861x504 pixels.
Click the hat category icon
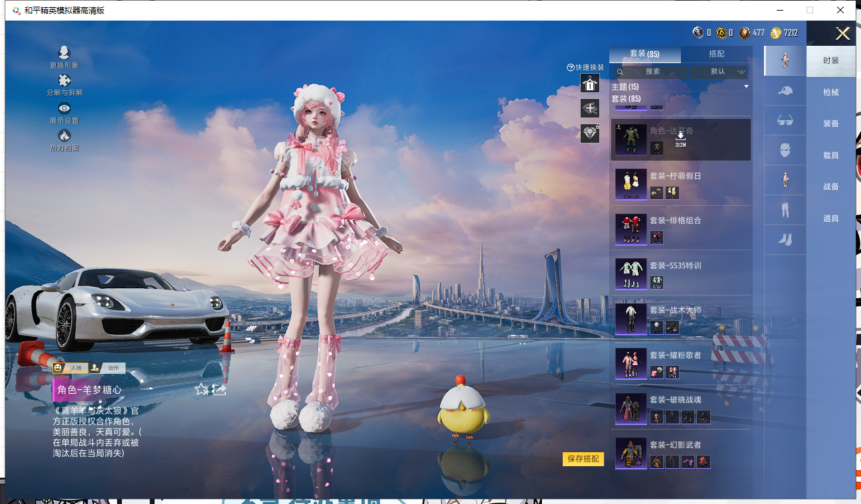[x=785, y=91]
